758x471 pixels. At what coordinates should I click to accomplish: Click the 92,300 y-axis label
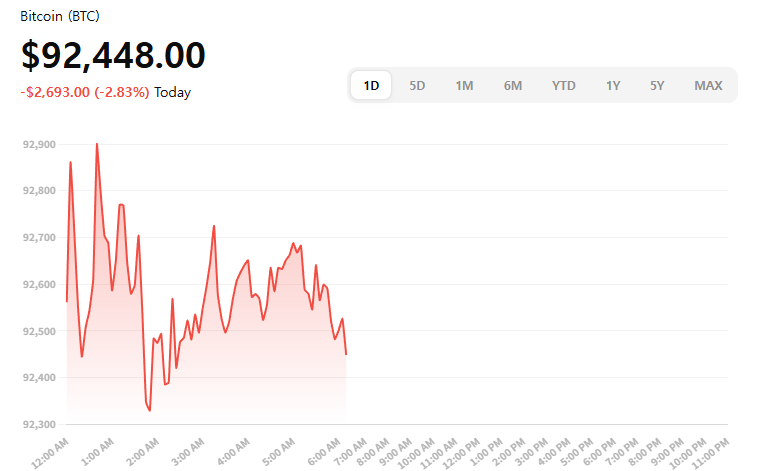tap(38, 424)
